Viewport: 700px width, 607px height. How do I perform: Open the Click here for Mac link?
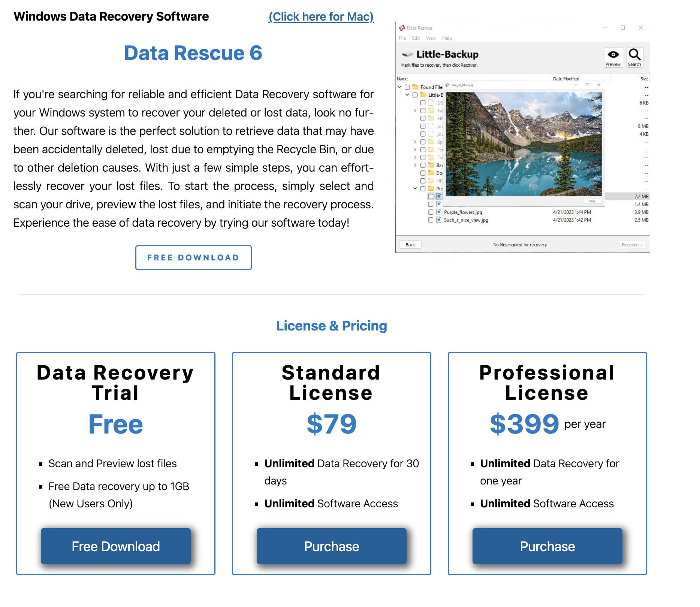321,16
